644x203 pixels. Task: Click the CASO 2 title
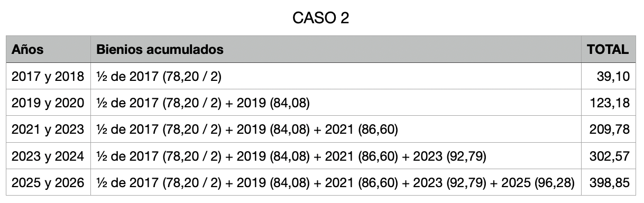321,19
